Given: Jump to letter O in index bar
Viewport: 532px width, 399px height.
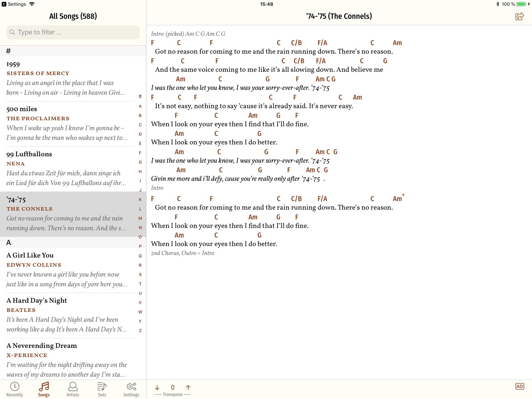Looking at the screenshot, I should [140, 237].
